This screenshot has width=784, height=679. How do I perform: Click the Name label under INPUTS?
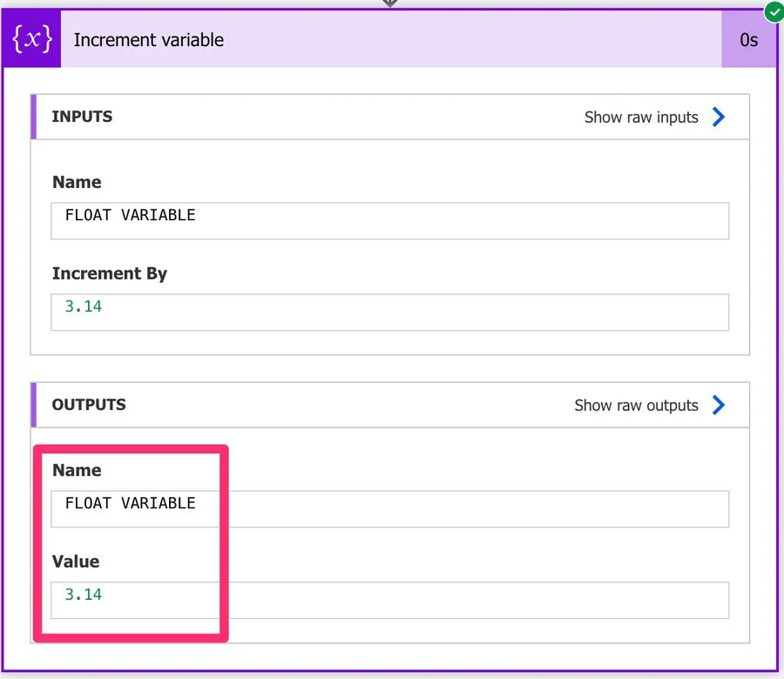coord(77,182)
